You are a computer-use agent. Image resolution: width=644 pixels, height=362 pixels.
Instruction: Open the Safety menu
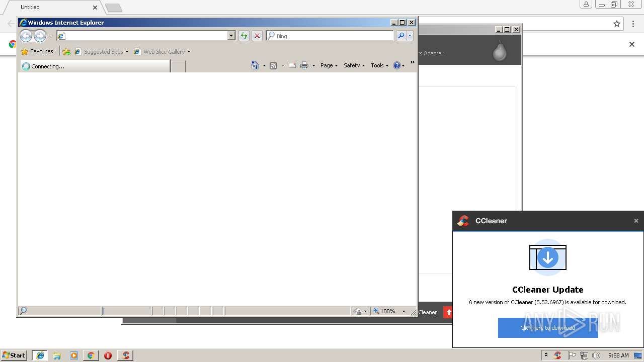[x=354, y=65]
